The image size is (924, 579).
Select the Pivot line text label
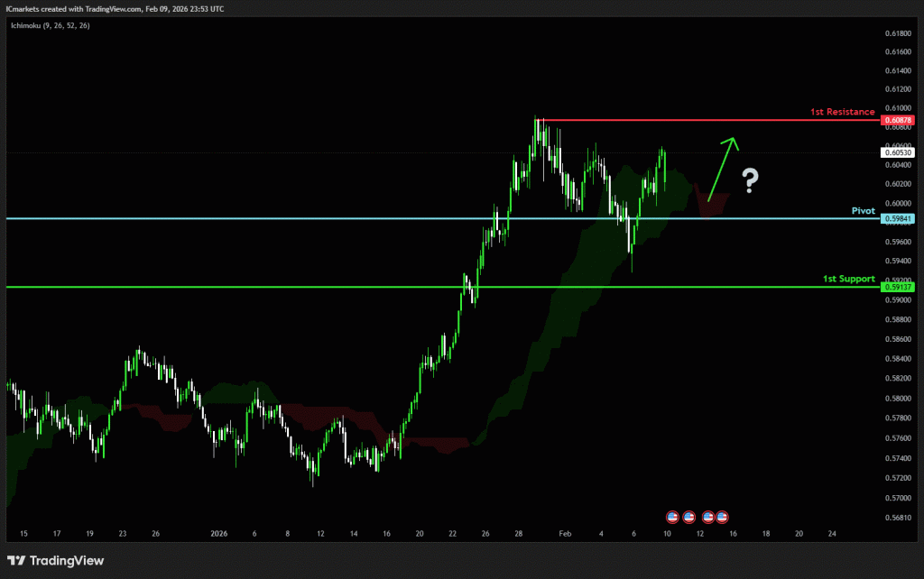click(x=863, y=210)
